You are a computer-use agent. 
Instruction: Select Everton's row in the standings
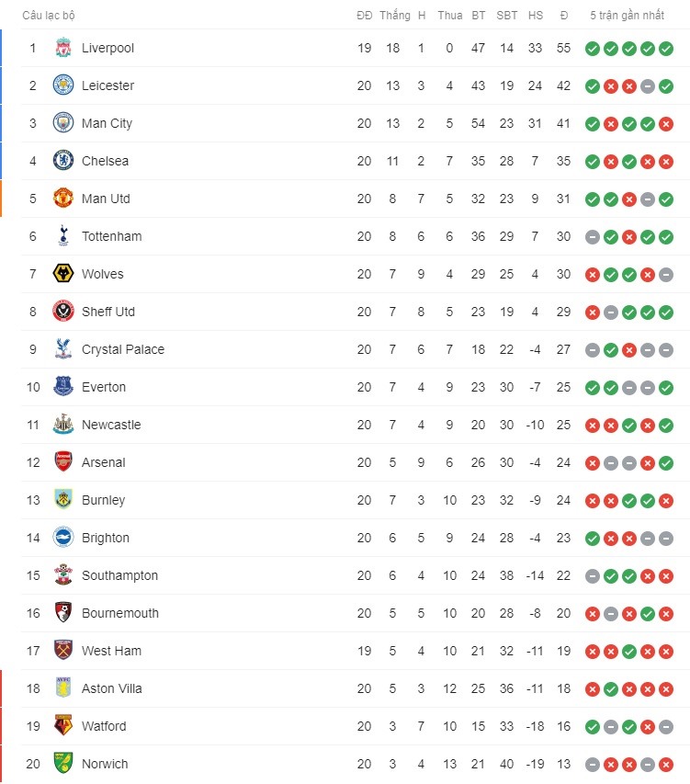356,387
